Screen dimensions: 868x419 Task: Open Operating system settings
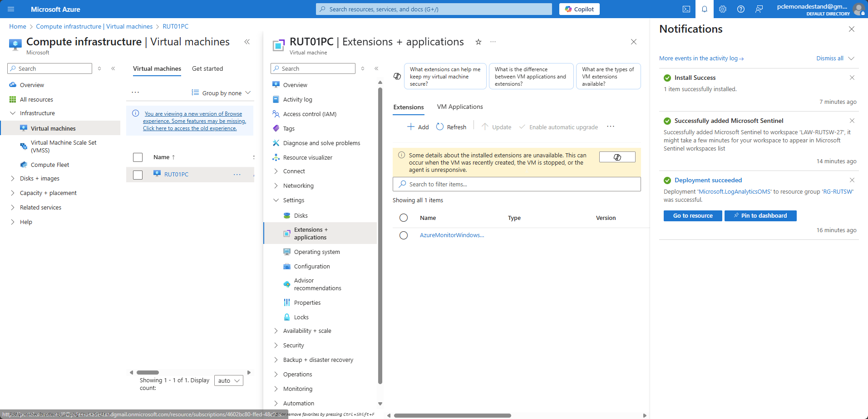pos(317,252)
